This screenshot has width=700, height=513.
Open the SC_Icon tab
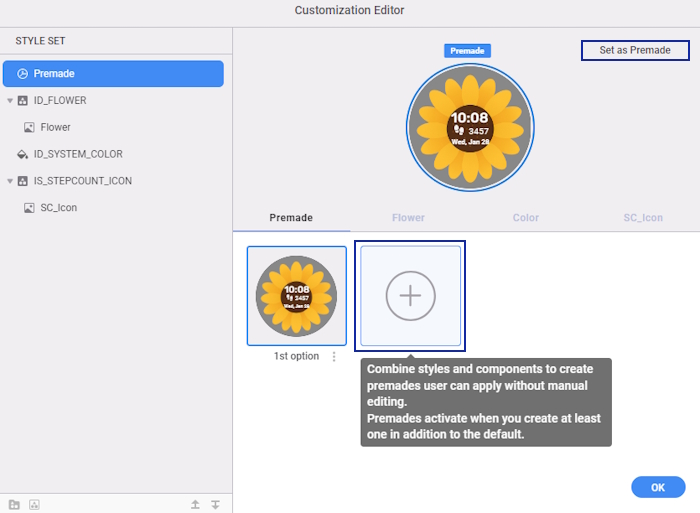click(643, 218)
